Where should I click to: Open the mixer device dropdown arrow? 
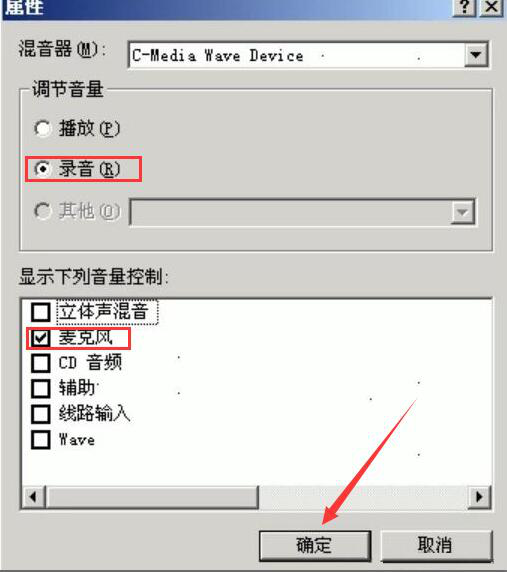coord(476,55)
